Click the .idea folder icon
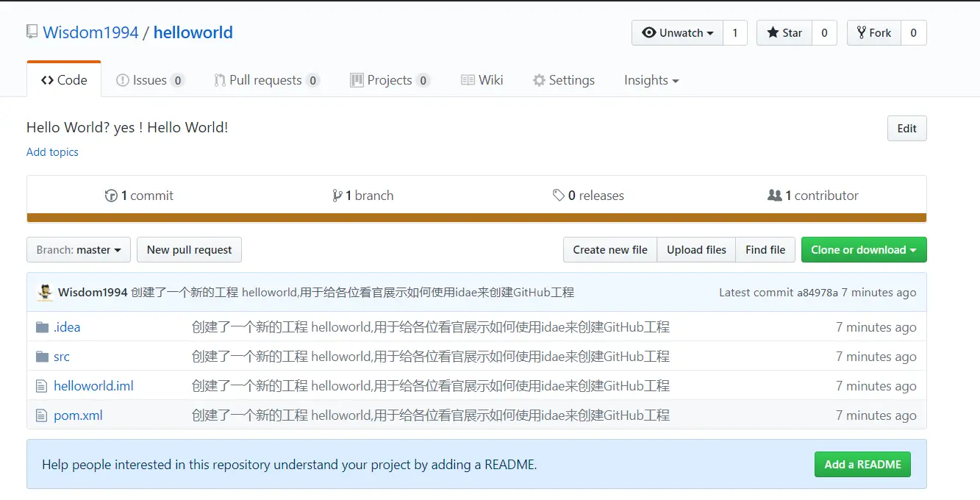Viewport: 980px width, 500px height. 42,327
